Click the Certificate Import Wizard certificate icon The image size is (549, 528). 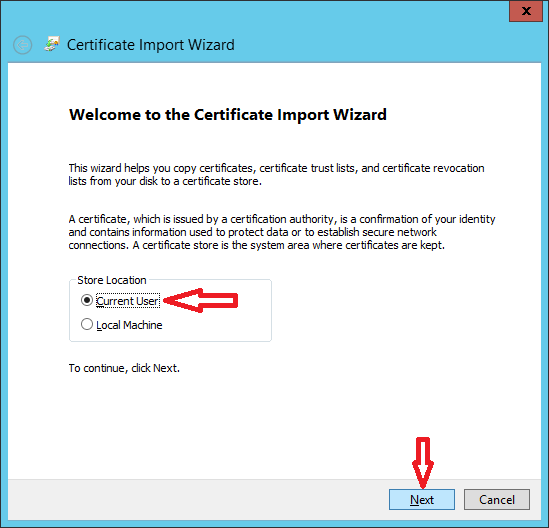pyautogui.click(x=52, y=44)
